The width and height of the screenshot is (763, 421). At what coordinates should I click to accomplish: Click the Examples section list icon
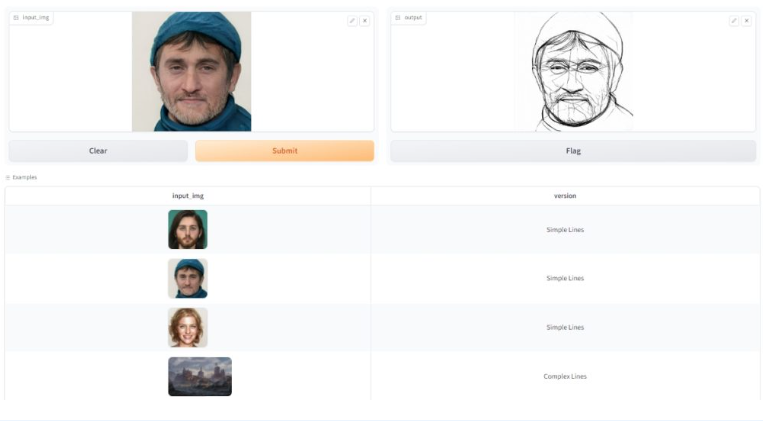pos(8,177)
